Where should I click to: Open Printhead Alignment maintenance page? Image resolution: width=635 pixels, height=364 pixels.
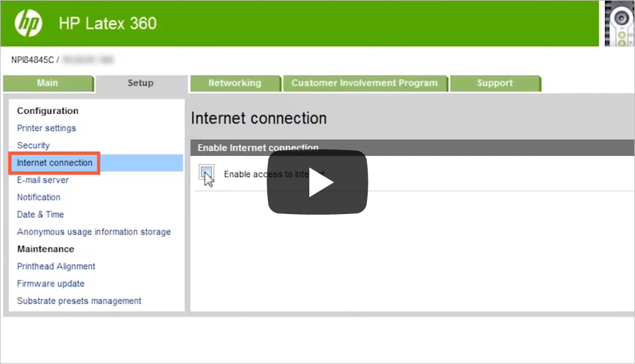56,266
